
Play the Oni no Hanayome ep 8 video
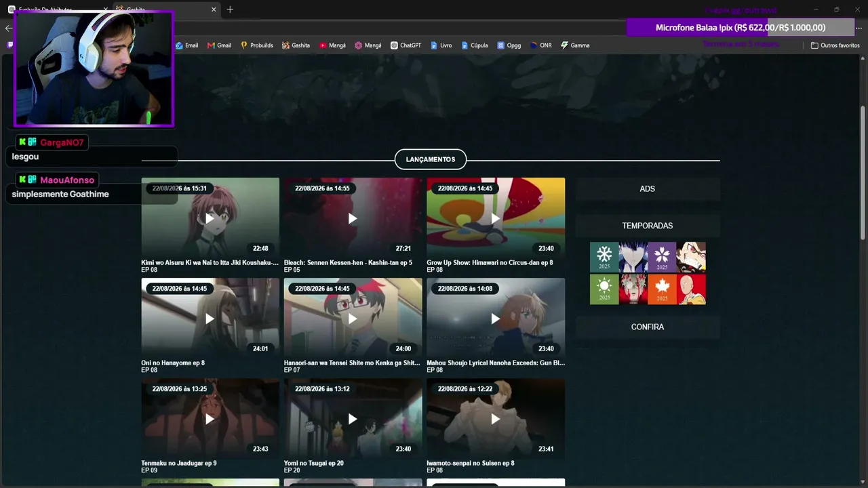click(x=210, y=319)
